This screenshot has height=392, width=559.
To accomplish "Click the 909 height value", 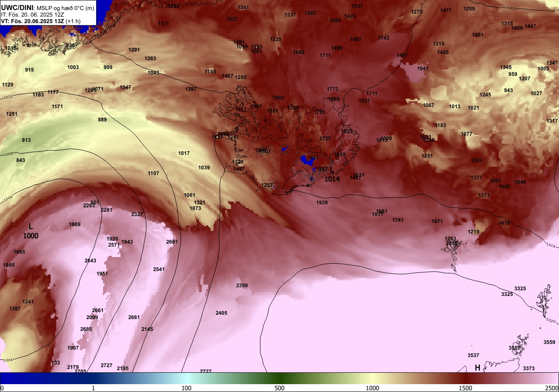I will tap(108, 67).
